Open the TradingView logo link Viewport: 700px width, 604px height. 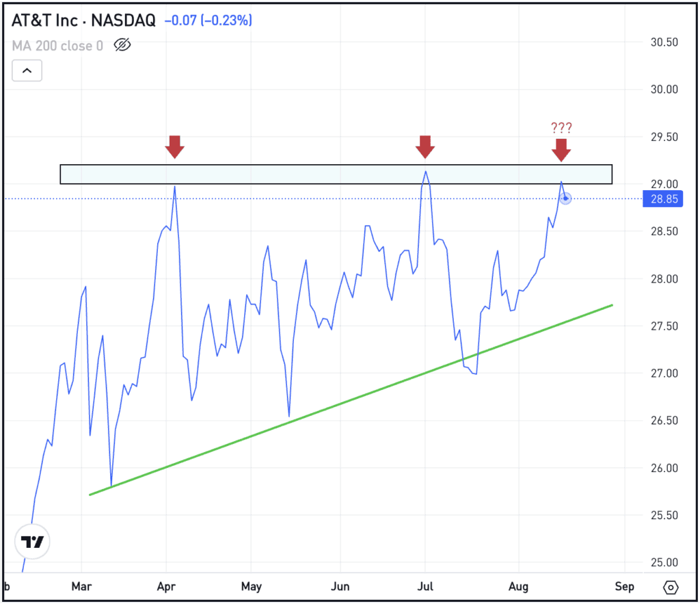(x=32, y=542)
